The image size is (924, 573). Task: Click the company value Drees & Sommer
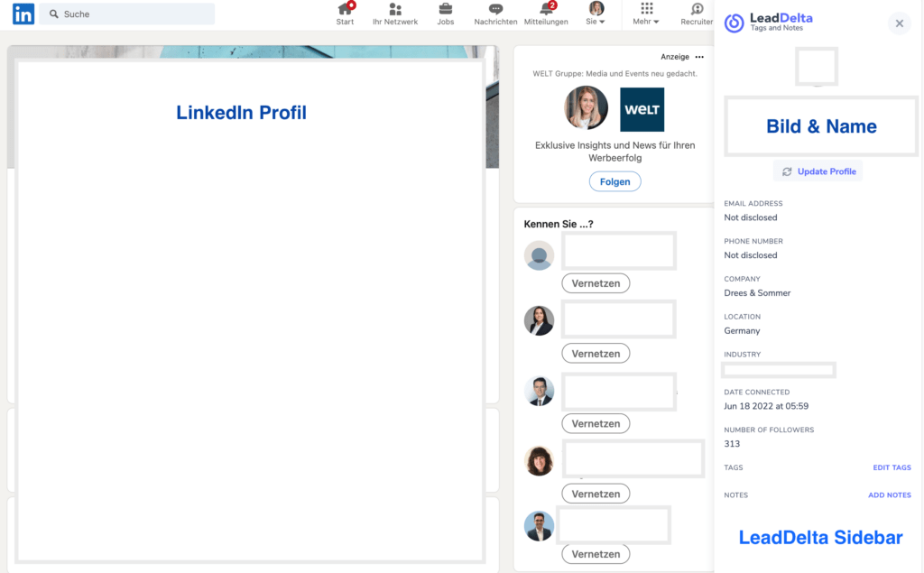click(x=757, y=293)
